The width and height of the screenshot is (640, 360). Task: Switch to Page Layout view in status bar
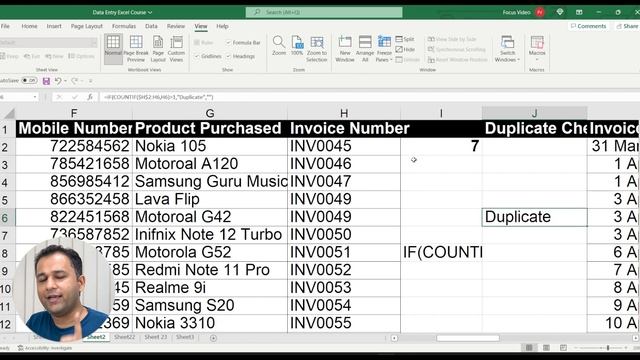pyautogui.click(x=546, y=347)
